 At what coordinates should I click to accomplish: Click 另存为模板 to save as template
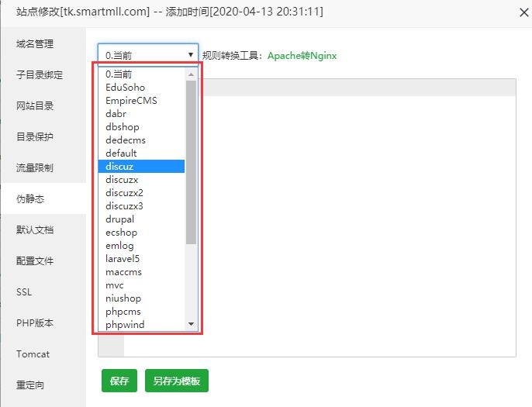[x=176, y=381]
